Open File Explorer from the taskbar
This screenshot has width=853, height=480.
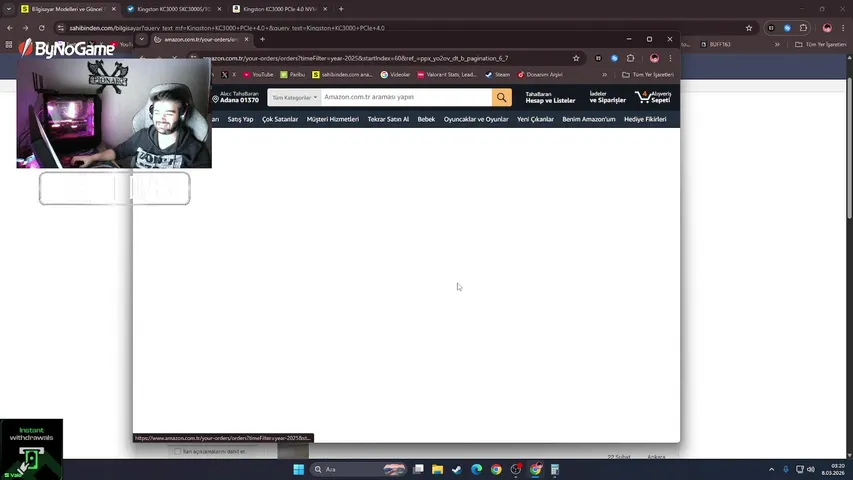click(x=437, y=470)
